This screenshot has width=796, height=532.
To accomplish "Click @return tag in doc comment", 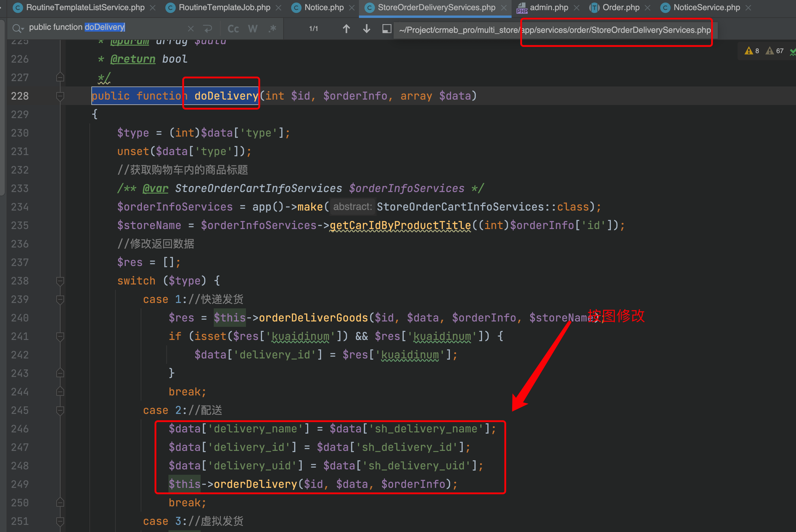I will click(133, 59).
